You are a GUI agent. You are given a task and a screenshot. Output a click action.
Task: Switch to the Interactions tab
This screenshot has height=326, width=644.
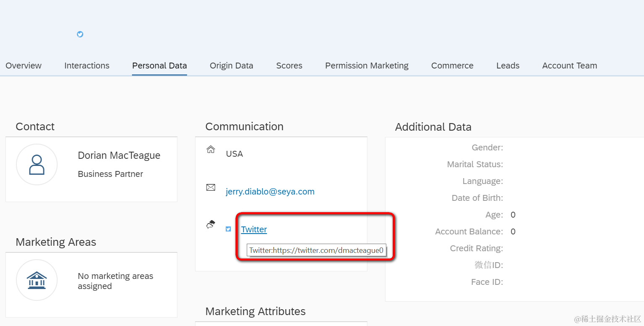(87, 66)
